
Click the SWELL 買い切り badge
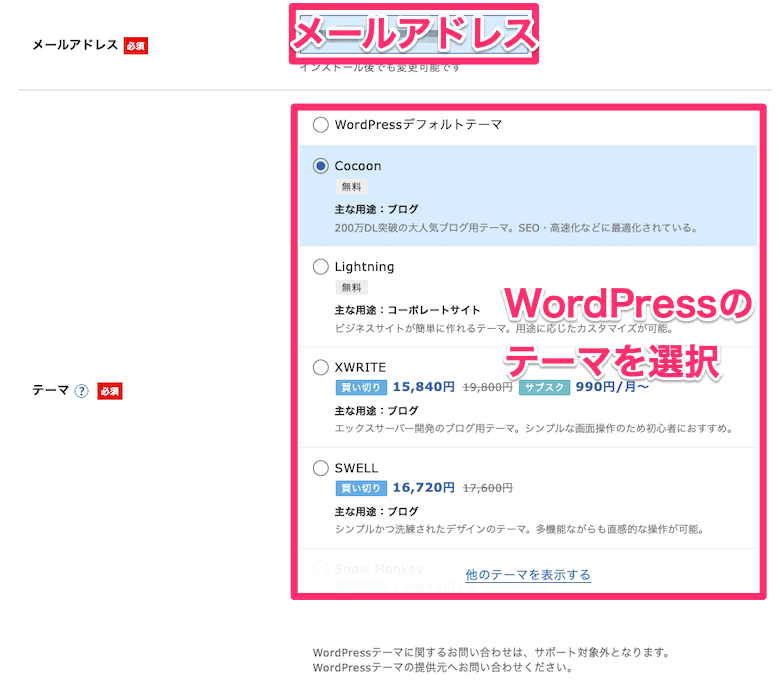click(361, 488)
